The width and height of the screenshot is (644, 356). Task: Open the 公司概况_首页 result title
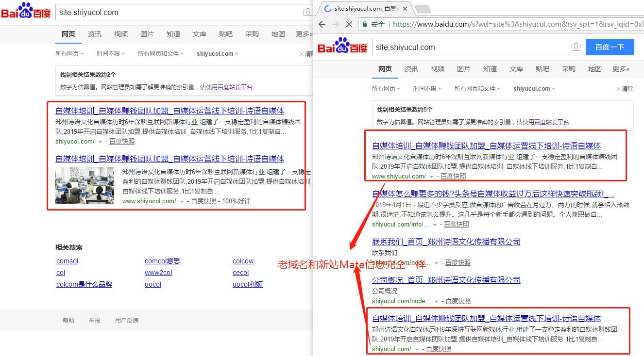(x=446, y=280)
